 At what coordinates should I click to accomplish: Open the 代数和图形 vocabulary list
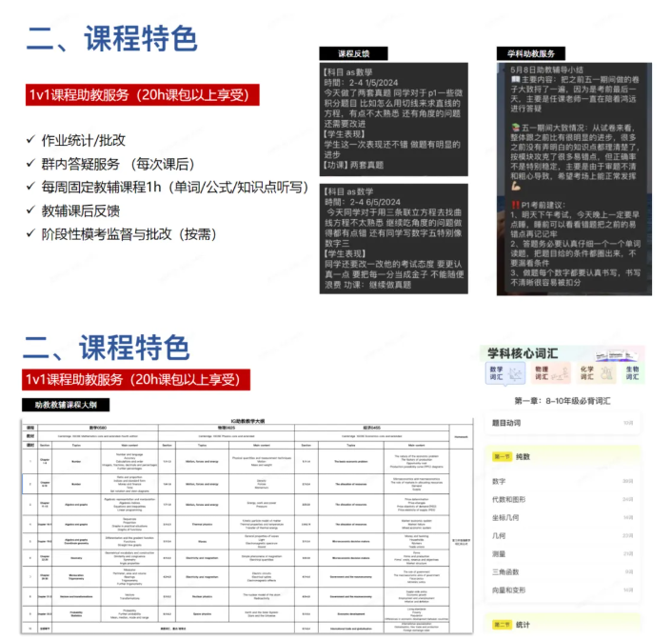tap(509, 499)
